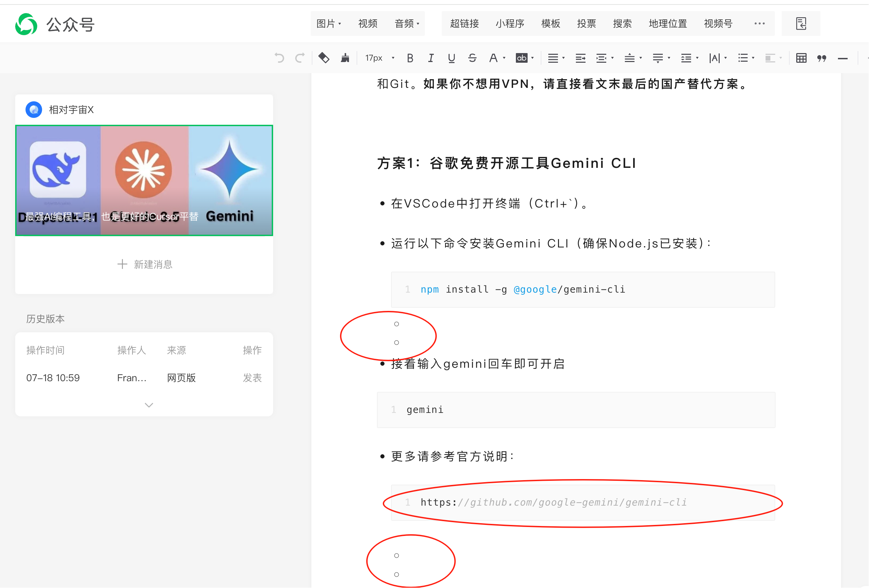Image resolution: width=869 pixels, height=588 pixels.
Task: Click the 历史版本 heading
Action: (x=45, y=318)
